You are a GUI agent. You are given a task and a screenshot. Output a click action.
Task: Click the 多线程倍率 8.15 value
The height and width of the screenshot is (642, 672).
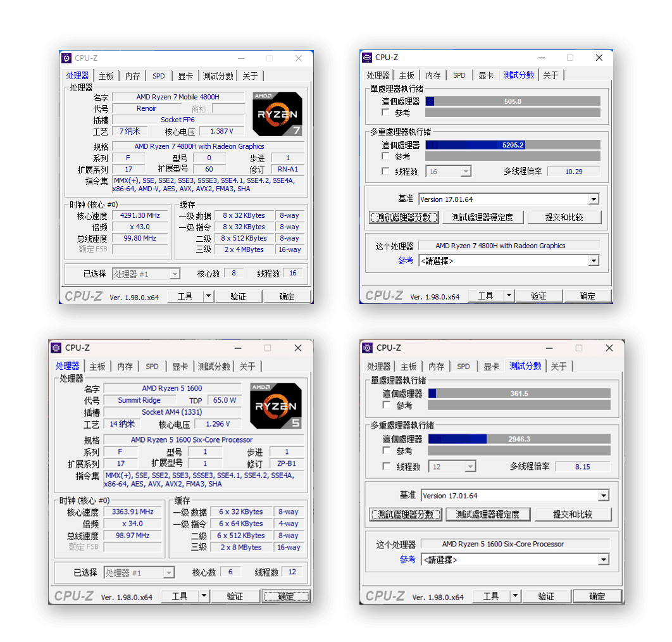click(583, 467)
